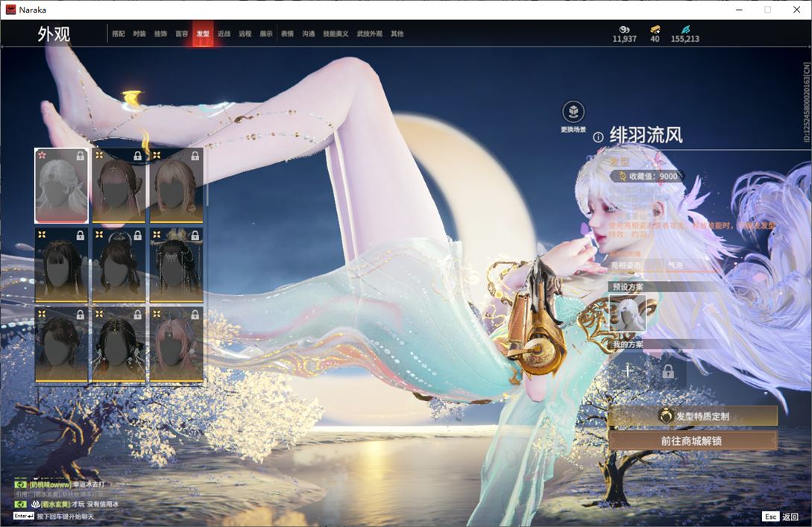Click the Esc 返回 back button
Screen dimensions: 812x527
pos(781,517)
